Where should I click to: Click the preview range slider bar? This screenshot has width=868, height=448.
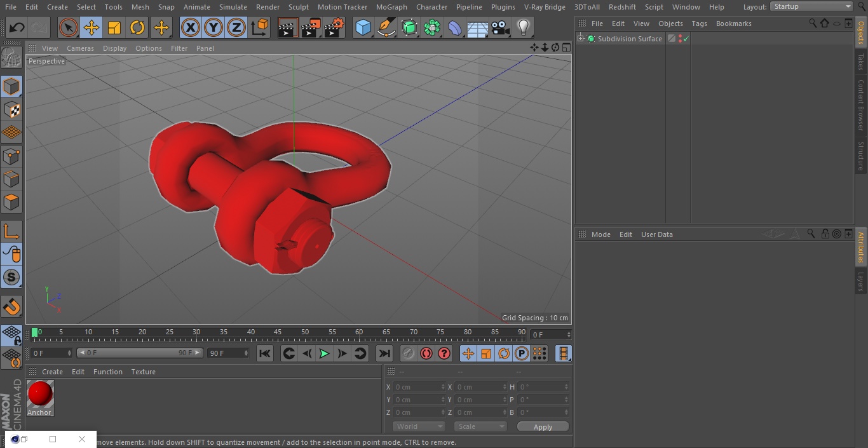pyautogui.click(x=140, y=353)
